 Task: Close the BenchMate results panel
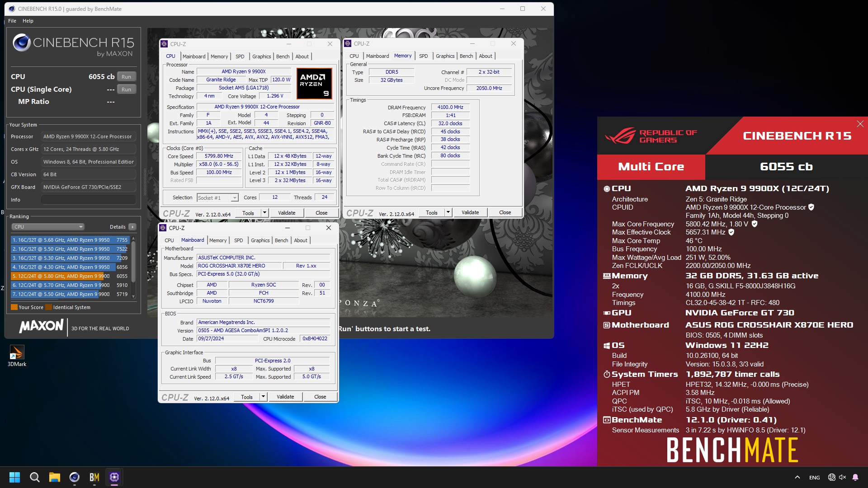(860, 124)
